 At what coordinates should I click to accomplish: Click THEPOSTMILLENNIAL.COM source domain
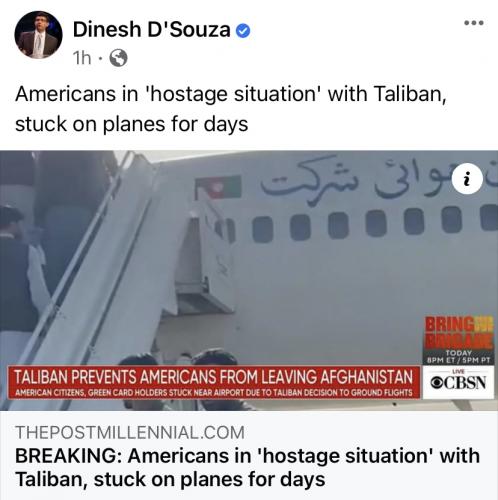tap(130, 432)
